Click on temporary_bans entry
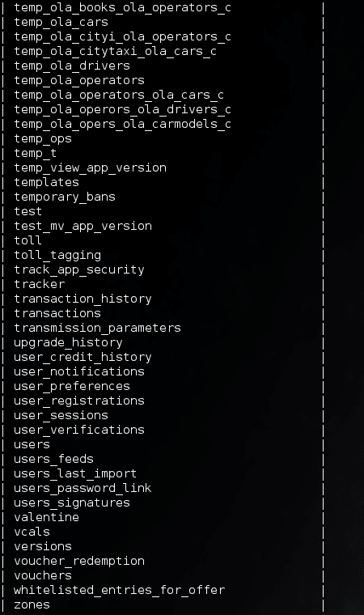This screenshot has height=615, width=364. [x=65, y=197]
